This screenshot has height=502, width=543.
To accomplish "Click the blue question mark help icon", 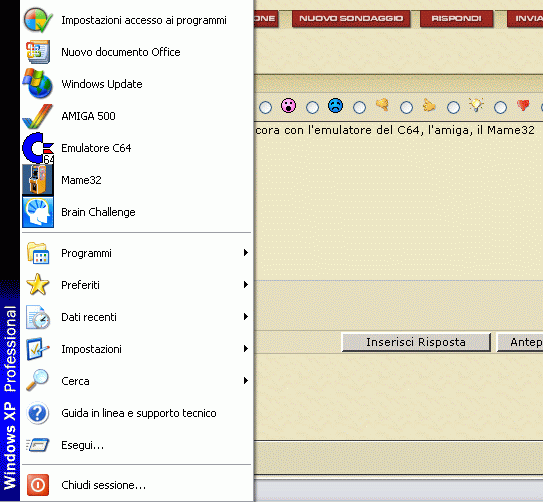I will tap(37, 413).
